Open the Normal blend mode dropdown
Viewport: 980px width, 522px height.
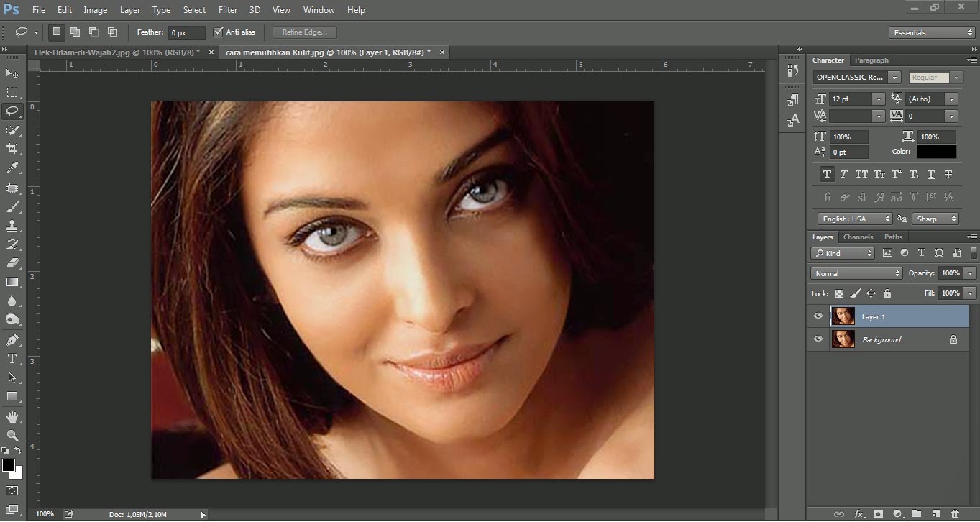[x=856, y=273]
